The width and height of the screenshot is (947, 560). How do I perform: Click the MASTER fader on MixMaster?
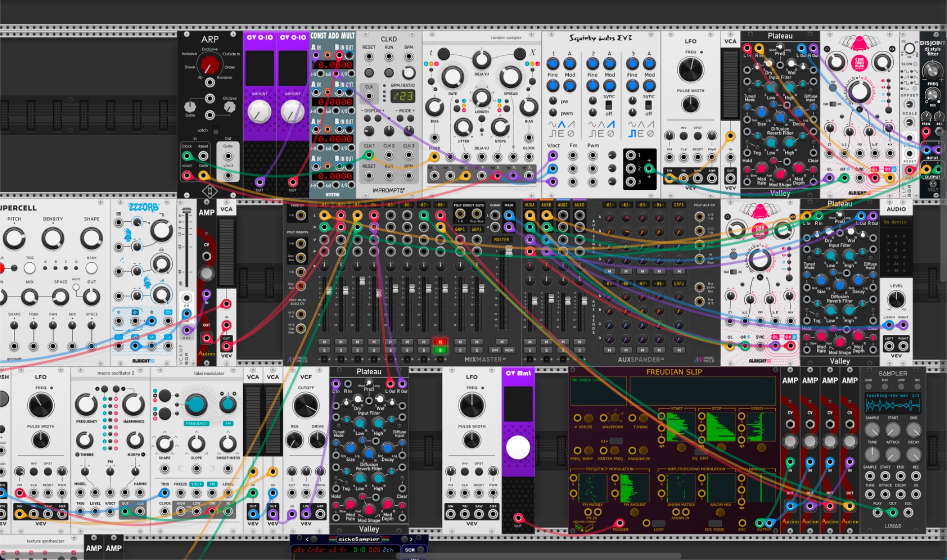click(509, 252)
